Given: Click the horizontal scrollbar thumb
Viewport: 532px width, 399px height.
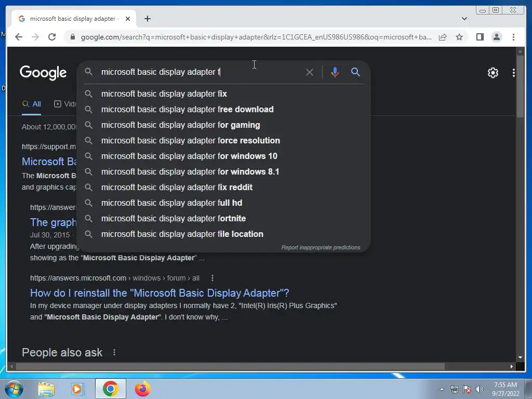Looking at the screenshot, I should [x=230, y=366].
